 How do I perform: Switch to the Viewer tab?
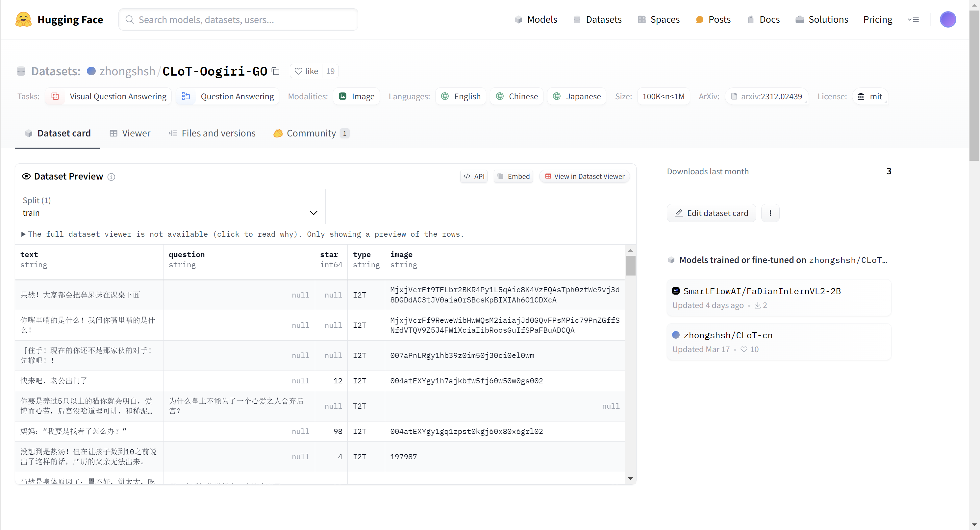pos(130,133)
